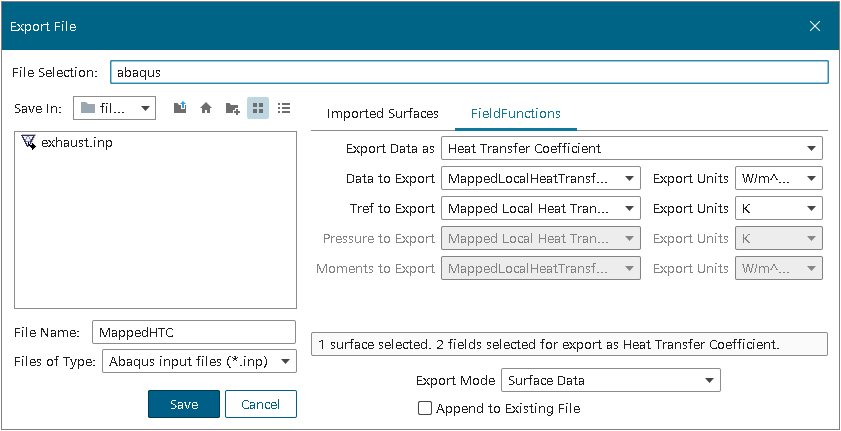The height and width of the screenshot is (431, 841).
Task: Change Tref Export Units from K
Action: point(778,209)
